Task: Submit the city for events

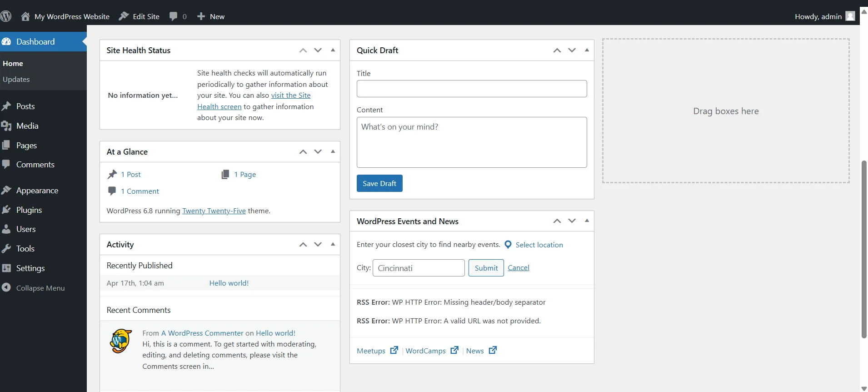Action: (486, 268)
